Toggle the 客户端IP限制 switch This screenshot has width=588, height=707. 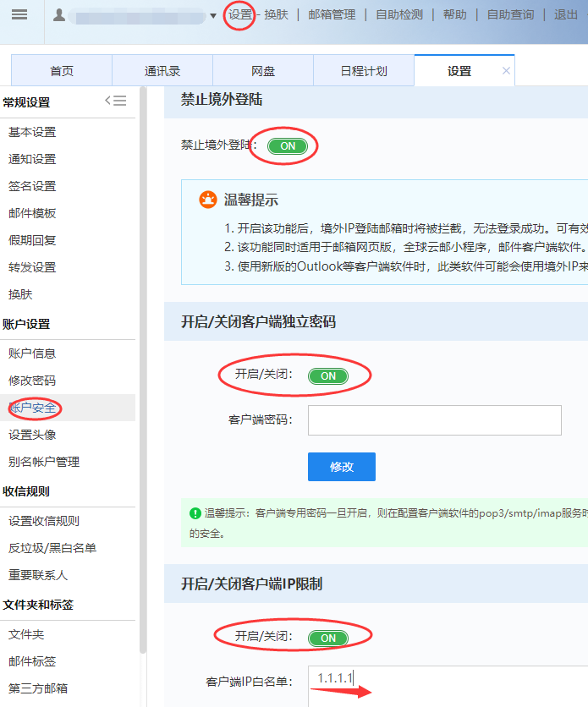[328, 638]
